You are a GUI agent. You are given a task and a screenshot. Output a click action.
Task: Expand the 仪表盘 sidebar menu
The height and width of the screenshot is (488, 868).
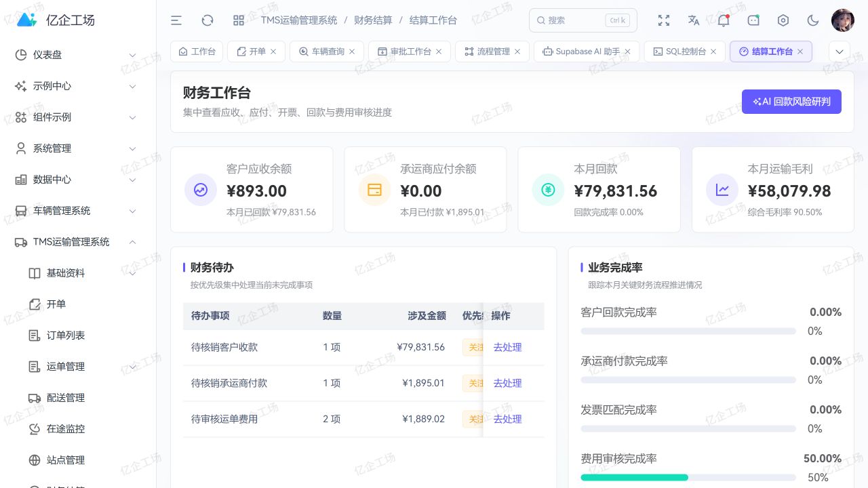click(78, 55)
